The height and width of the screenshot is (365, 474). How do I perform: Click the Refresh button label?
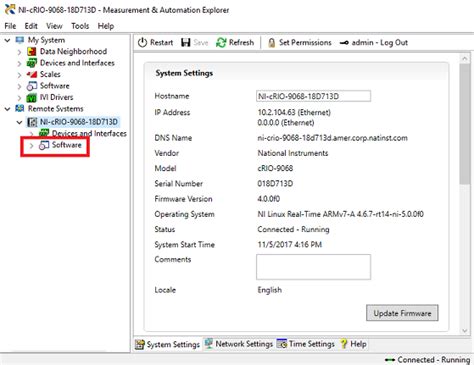pos(241,43)
